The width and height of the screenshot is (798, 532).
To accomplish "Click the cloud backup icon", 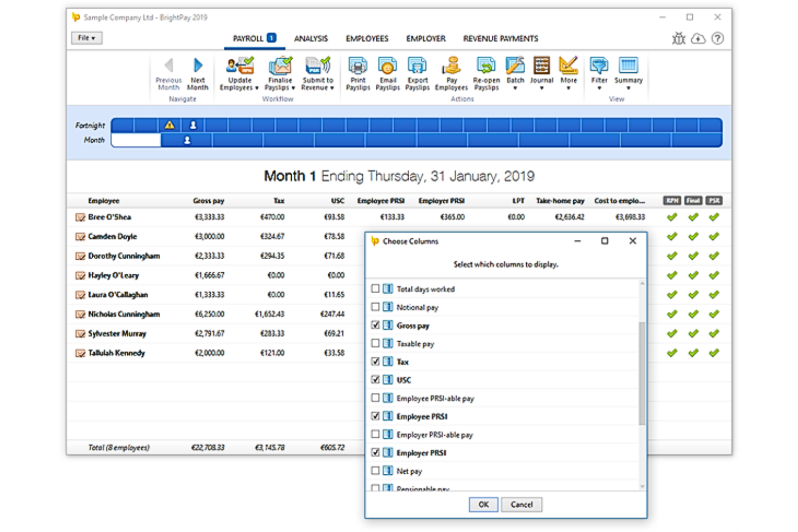I will point(698,38).
